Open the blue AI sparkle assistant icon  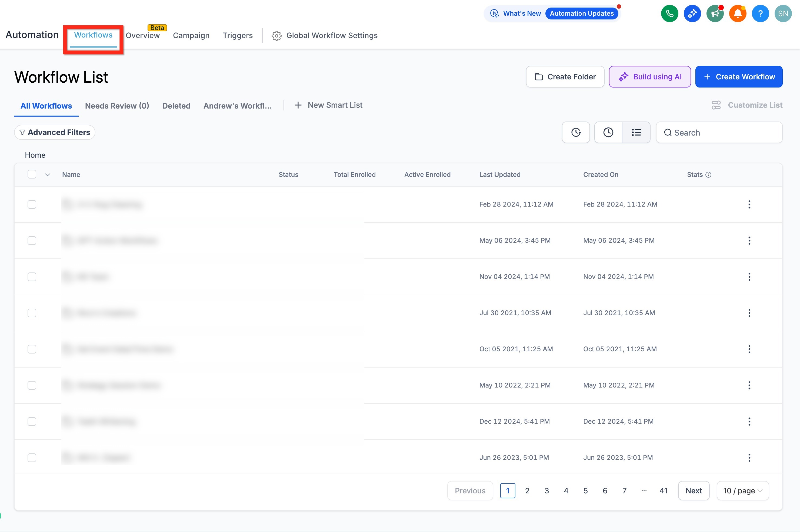point(692,14)
